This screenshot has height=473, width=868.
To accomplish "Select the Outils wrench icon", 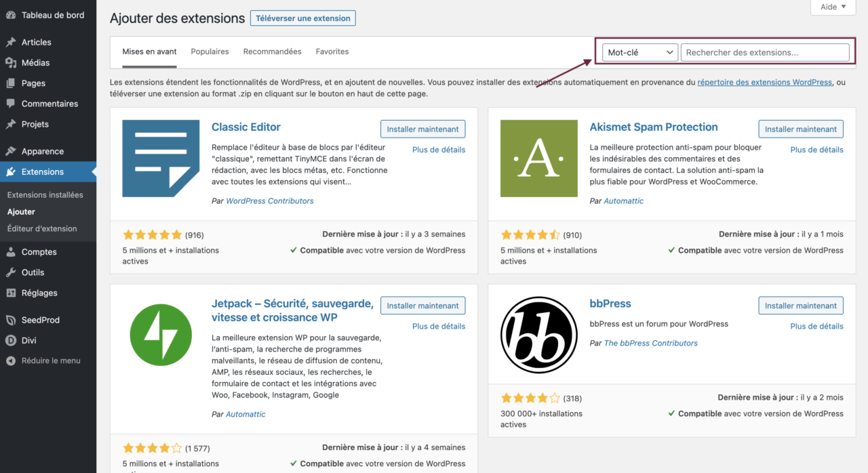I will [x=11, y=272].
